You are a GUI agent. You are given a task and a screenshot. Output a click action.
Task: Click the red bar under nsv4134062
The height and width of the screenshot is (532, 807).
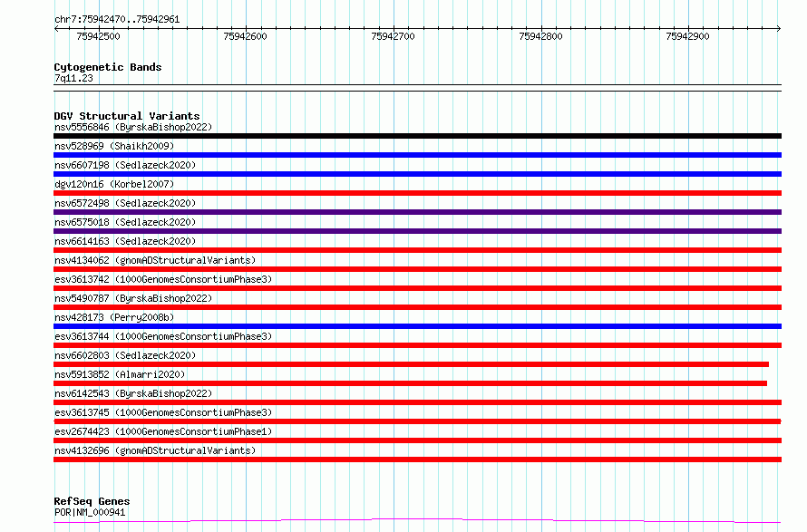point(417,269)
